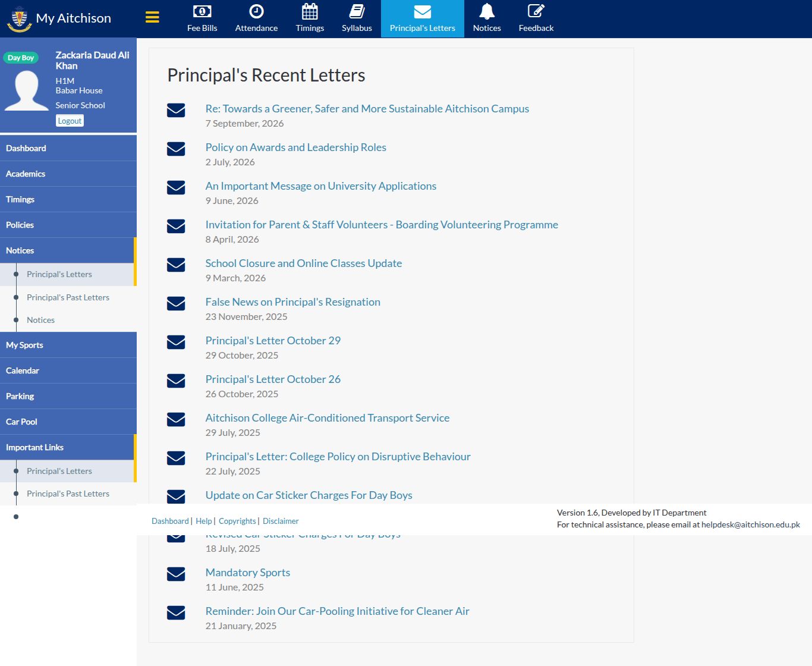The width and height of the screenshot is (812, 666).
Task: Click the student avatar silhouette
Action: coord(27,90)
